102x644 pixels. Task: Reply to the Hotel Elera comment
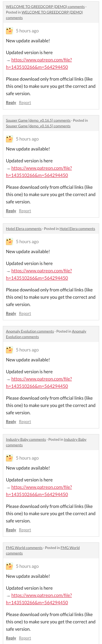(x=11, y=313)
